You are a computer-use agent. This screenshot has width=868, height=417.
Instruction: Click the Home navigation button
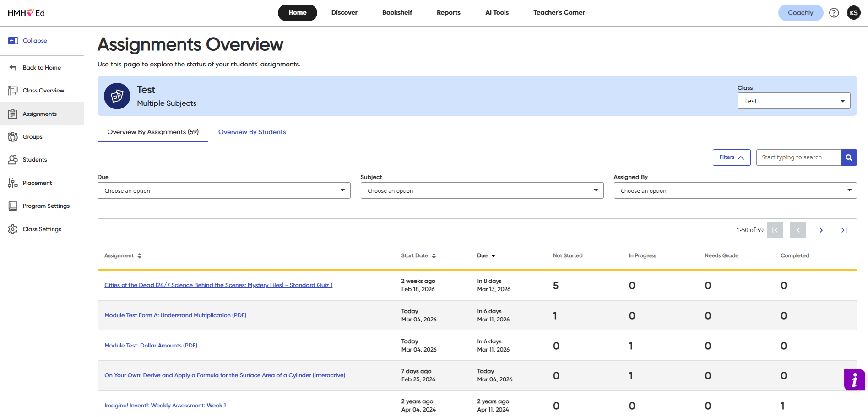pos(298,13)
